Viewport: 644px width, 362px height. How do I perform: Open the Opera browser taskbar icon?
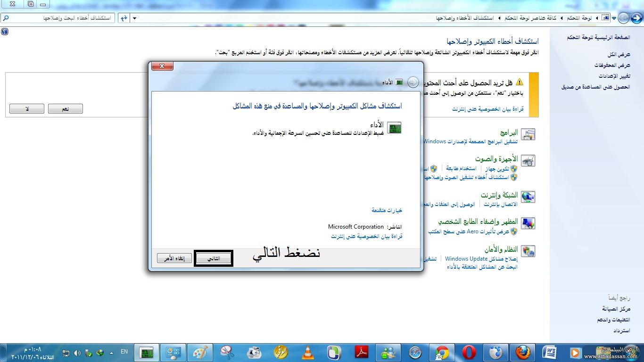point(469,353)
